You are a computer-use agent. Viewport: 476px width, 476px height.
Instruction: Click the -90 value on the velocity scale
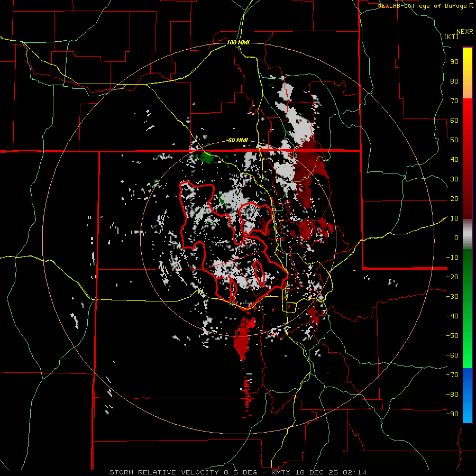[452, 414]
